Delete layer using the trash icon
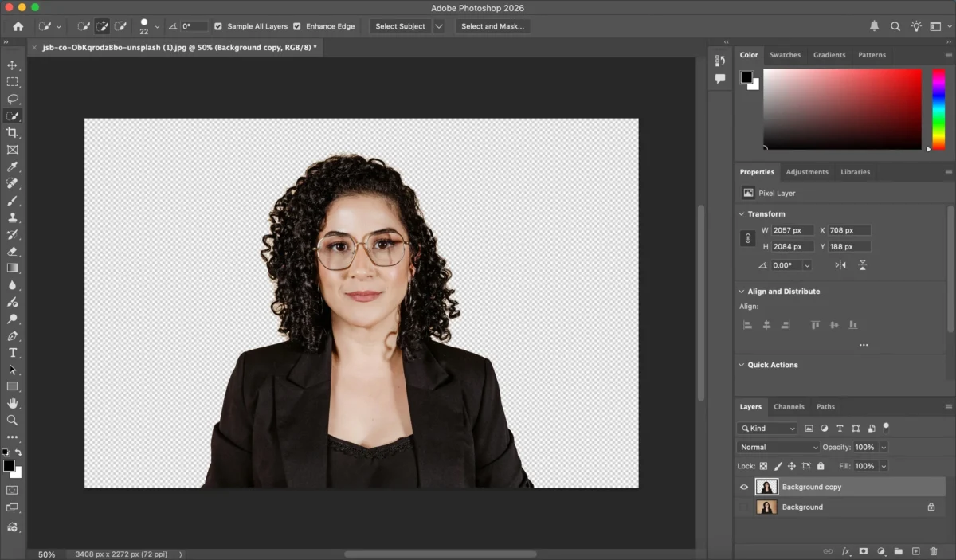 [934, 551]
